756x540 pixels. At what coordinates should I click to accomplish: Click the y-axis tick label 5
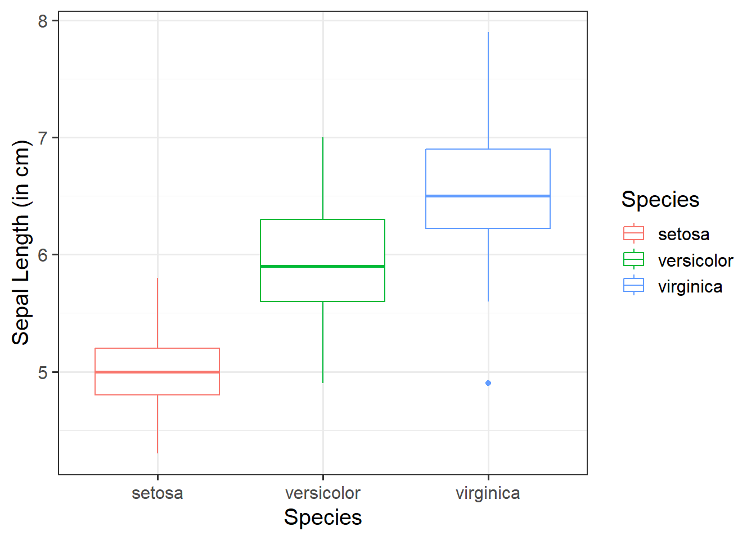[x=43, y=372]
